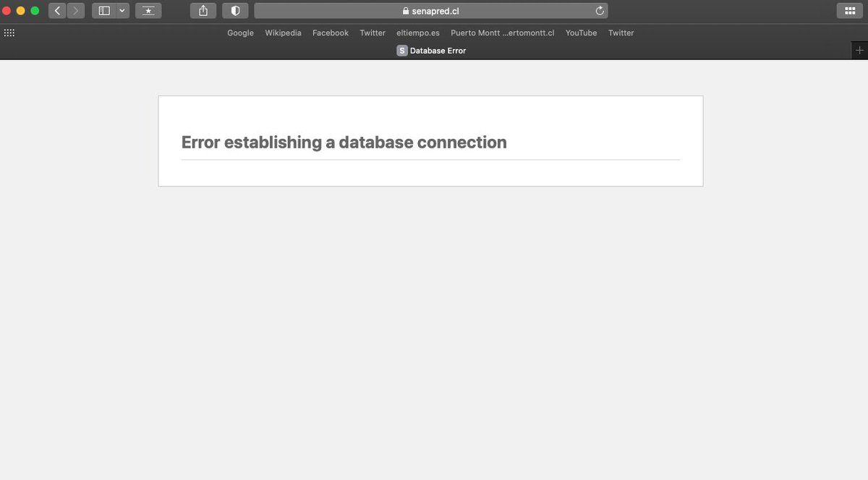868x480 pixels.
Task: Click the senapred.cl address bar
Action: tap(431, 11)
